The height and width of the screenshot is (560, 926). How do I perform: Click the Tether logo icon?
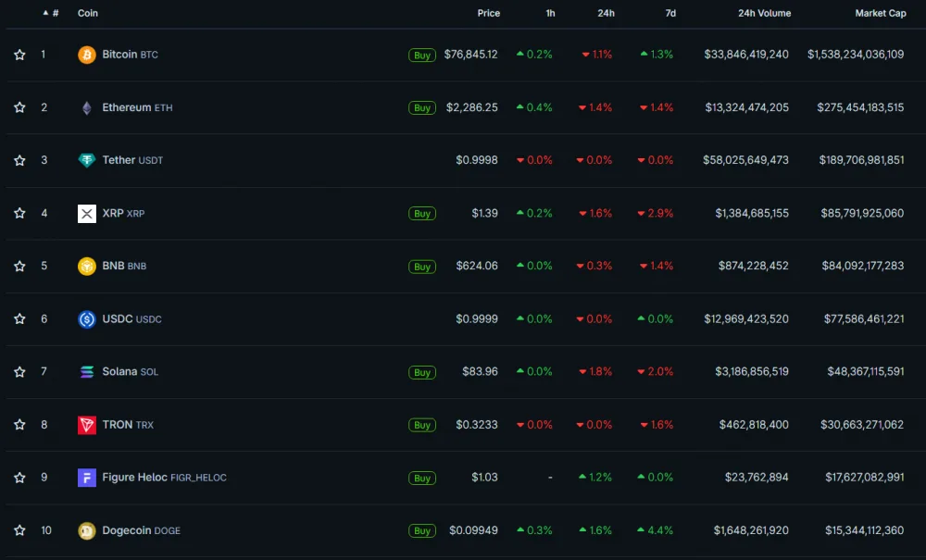tap(87, 160)
